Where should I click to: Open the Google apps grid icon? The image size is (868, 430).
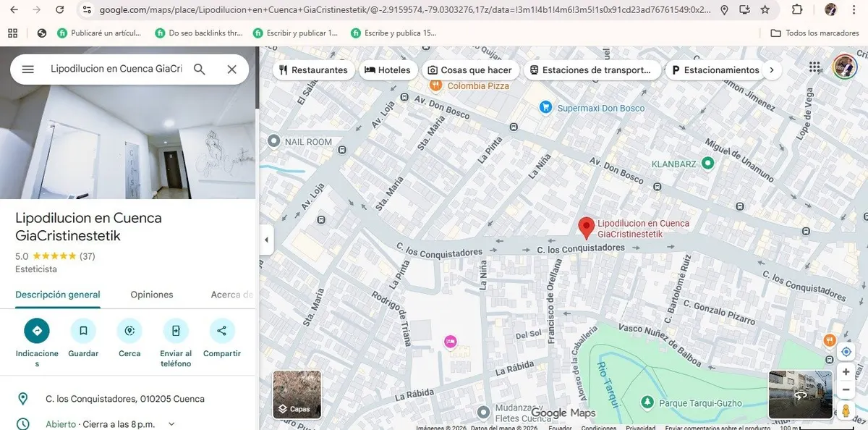[815, 67]
